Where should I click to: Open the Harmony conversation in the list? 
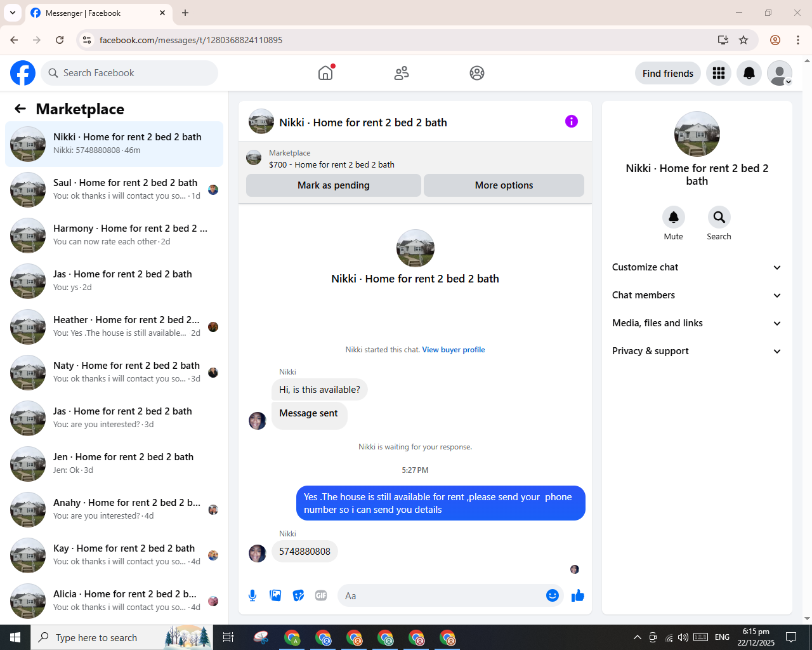tap(114, 235)
